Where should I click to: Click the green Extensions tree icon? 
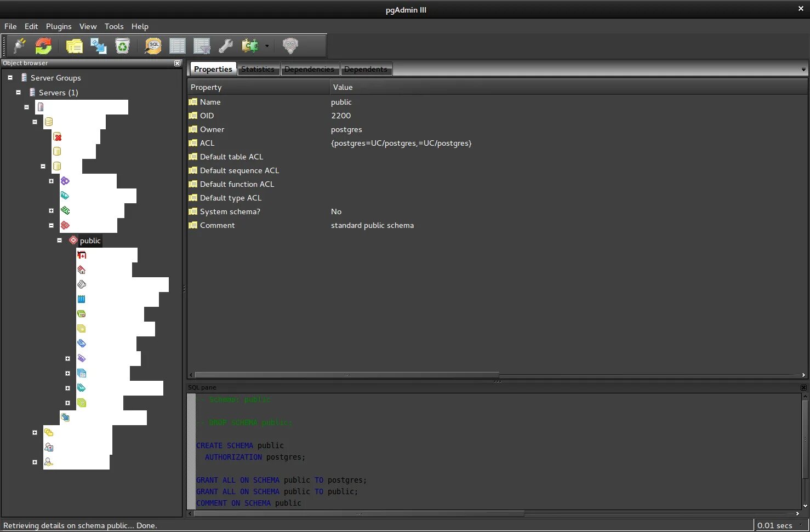65,210
